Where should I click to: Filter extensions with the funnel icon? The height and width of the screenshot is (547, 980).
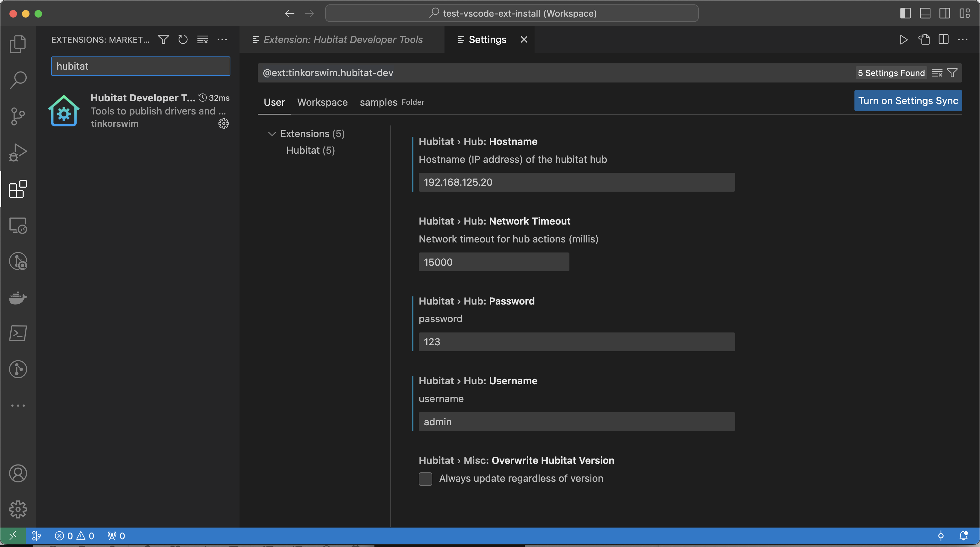pos(163,40)
